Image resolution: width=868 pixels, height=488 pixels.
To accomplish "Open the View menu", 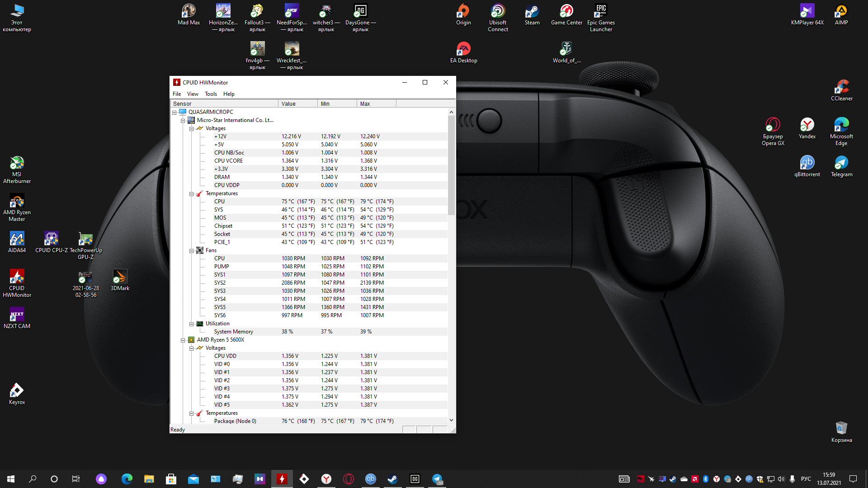I will tap(193, 94).
